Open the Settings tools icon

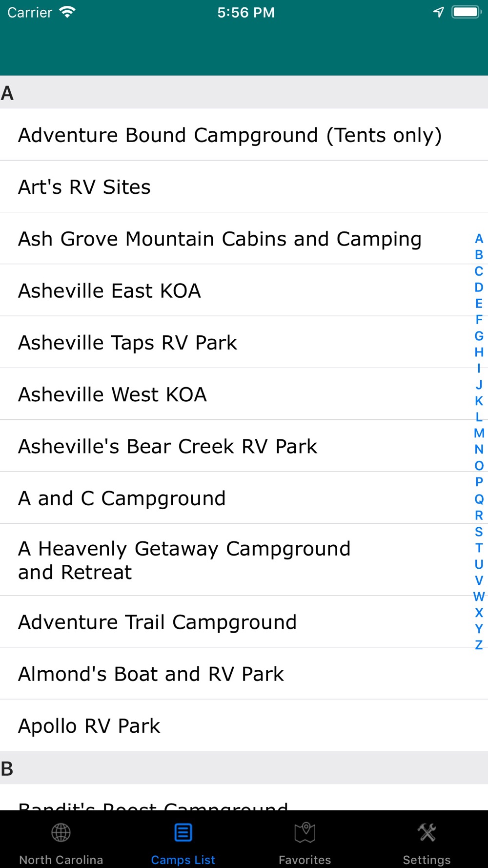pos(427,833)
